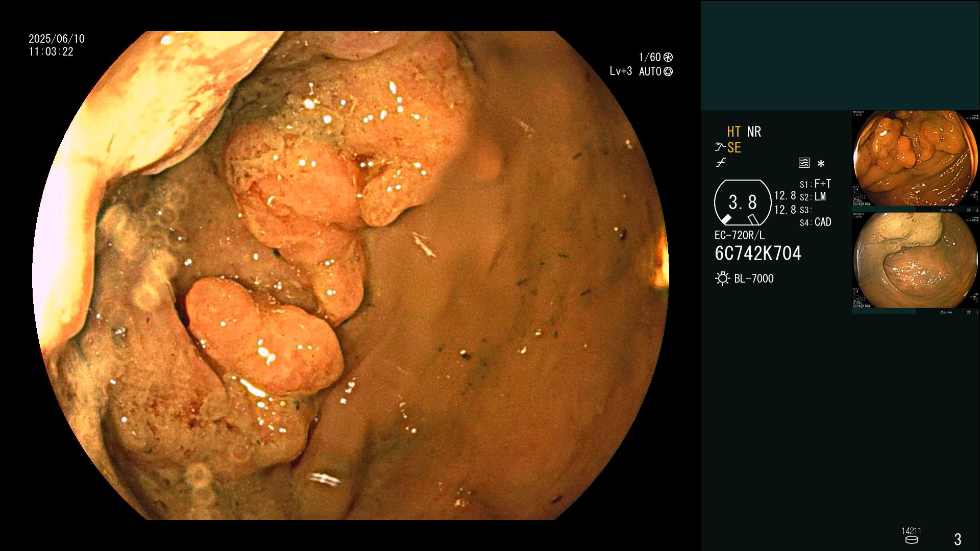Click the storage disk icon under 14211
Viewport: 980px width, 551px height.
coord(911,540)
